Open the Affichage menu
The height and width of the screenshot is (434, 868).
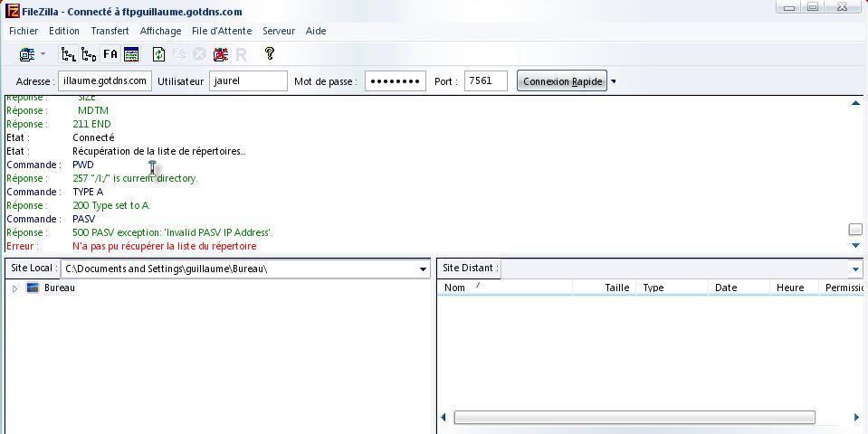[x=160, y=31]
